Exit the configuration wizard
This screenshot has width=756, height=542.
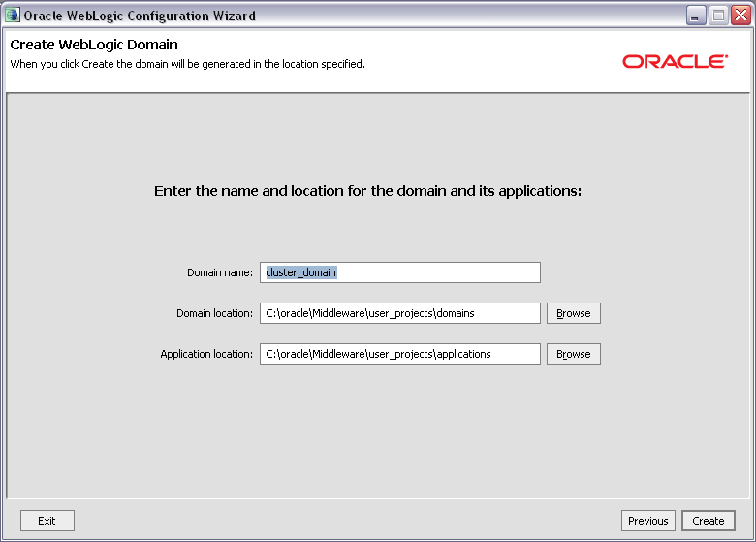point(47,521)
